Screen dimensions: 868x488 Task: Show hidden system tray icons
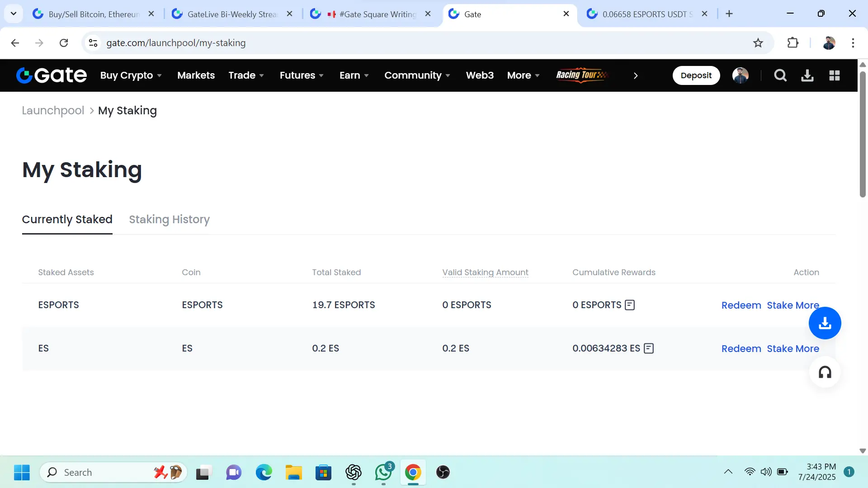[728, 472]
